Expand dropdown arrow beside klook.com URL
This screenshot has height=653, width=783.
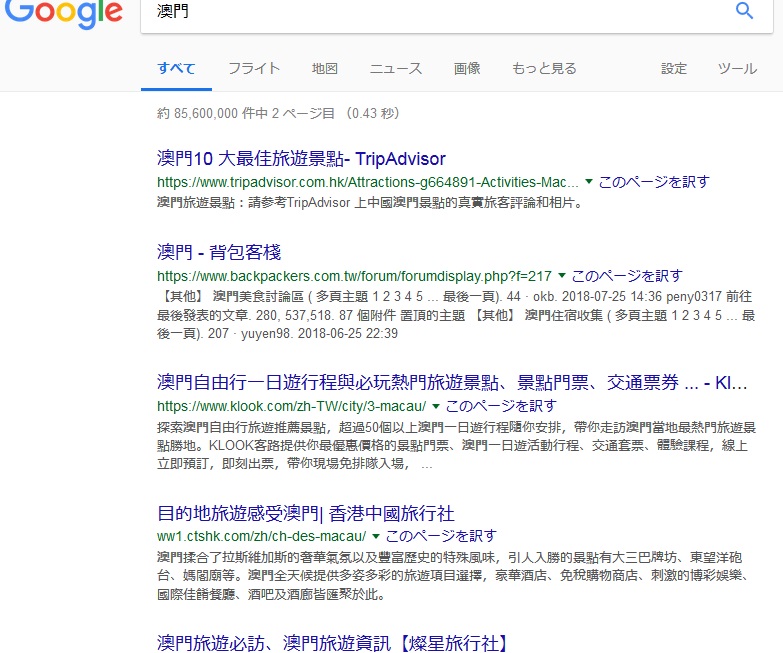pyautogui.click(x=436, y=406)
